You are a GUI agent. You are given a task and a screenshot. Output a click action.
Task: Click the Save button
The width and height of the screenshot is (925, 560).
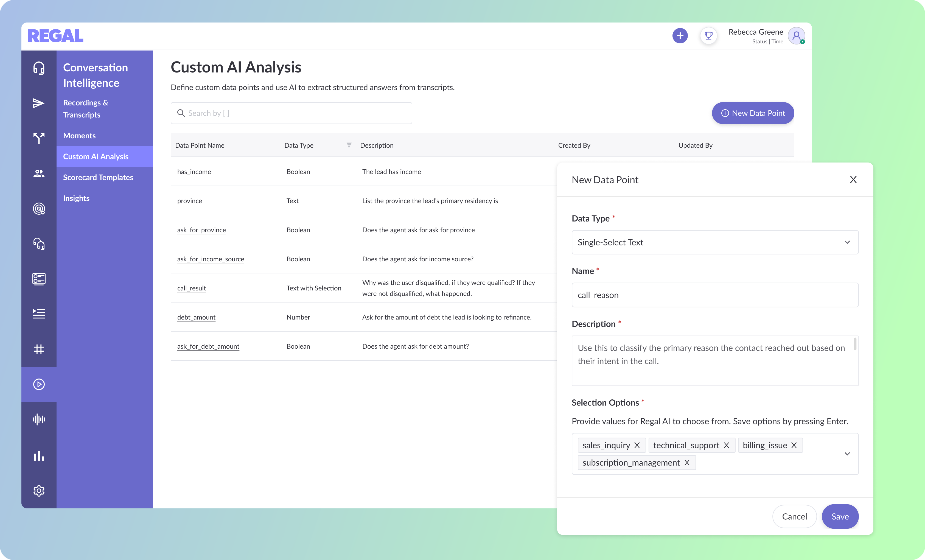coord(840,516)
